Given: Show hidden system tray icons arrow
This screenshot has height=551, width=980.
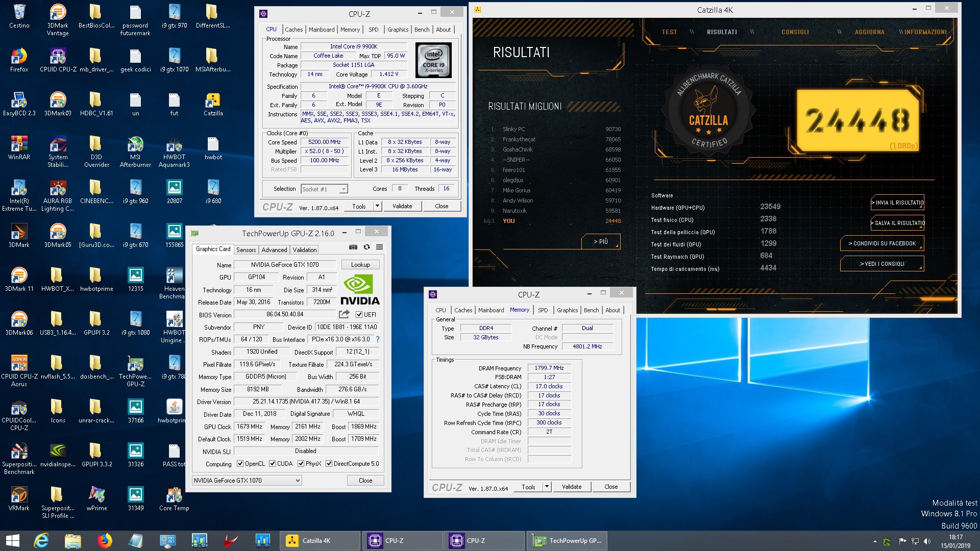Looking at the screenshot, I should 875,541.
